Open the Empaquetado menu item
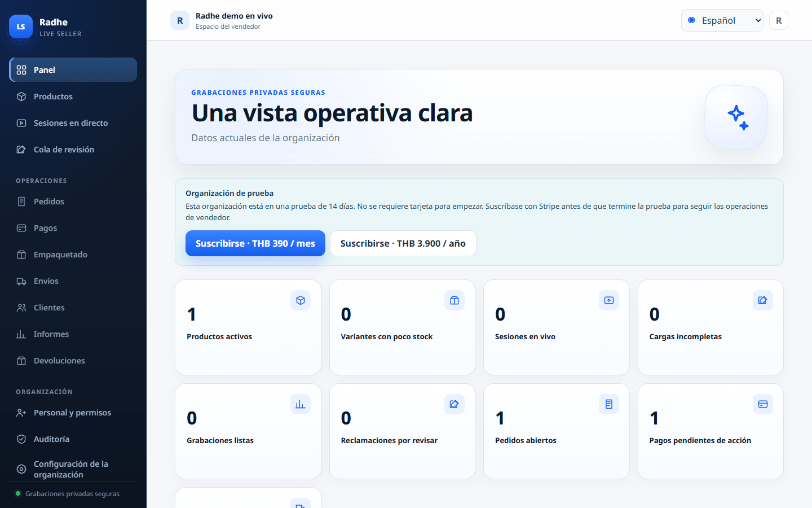This screenshot has width=812, height=508. tap(73, 255)
